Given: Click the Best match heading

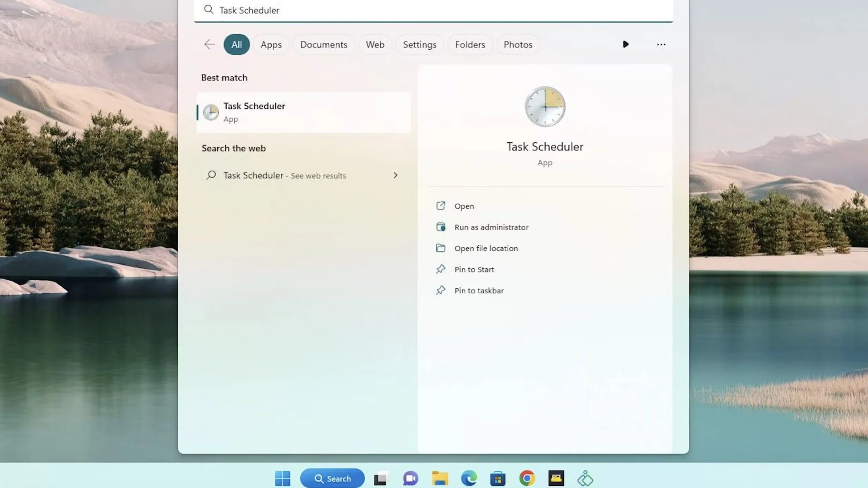Looking at the screenshot, I should [x=224, y=78].
